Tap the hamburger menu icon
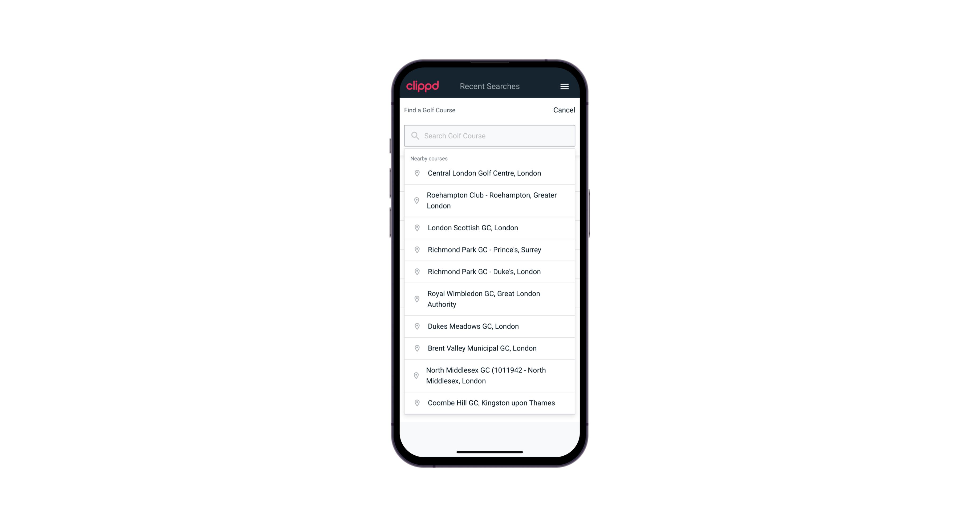The width and height of the screenshot is (980, 527). [x=564, y=86]
